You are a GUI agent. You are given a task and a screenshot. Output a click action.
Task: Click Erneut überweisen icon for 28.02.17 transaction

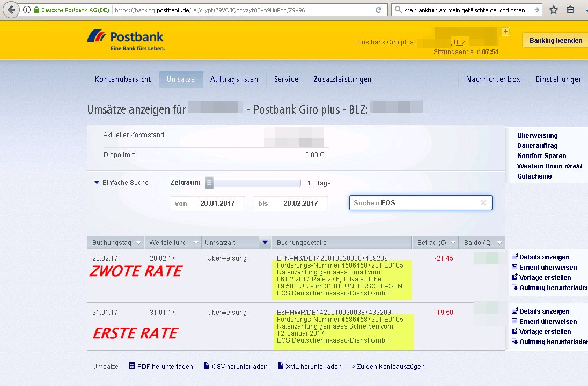point(514,267)
